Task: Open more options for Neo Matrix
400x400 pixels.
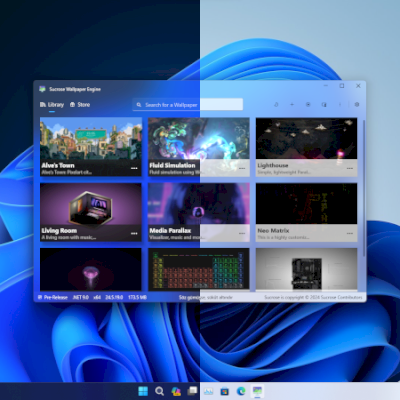Action: [350, 233]
